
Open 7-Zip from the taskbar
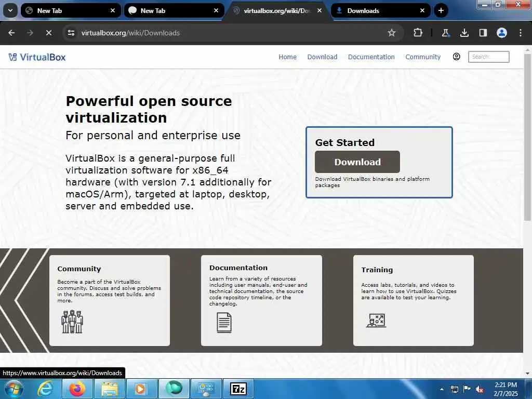238,389
